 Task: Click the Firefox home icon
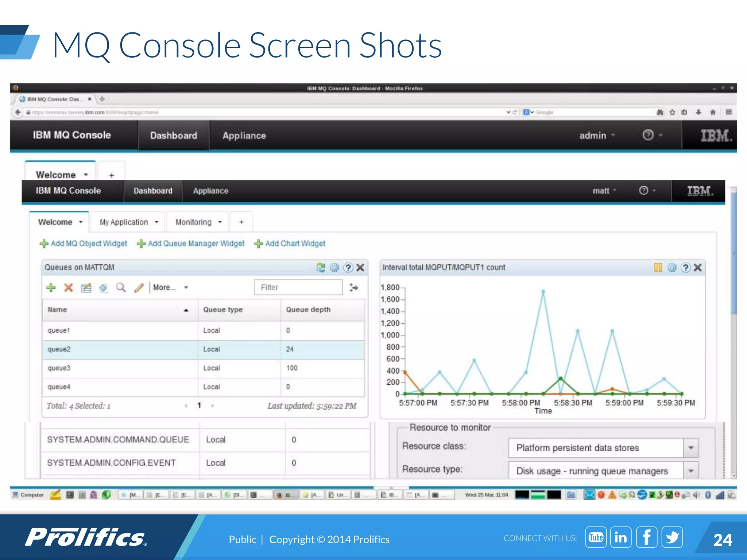click(x=713, y=112)
